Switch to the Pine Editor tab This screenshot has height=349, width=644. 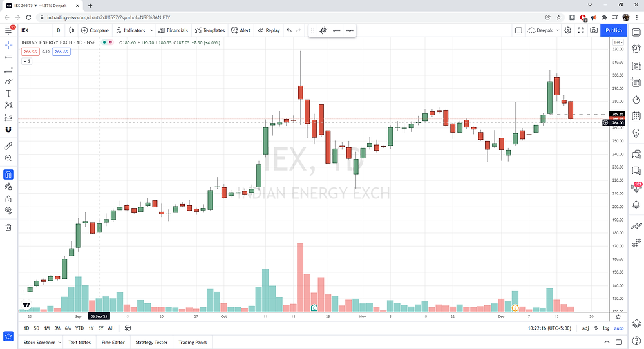(x=113, y=342)
